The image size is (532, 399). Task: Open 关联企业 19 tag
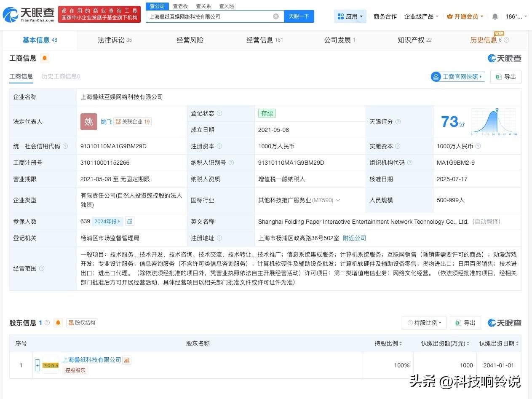point(132,122)
